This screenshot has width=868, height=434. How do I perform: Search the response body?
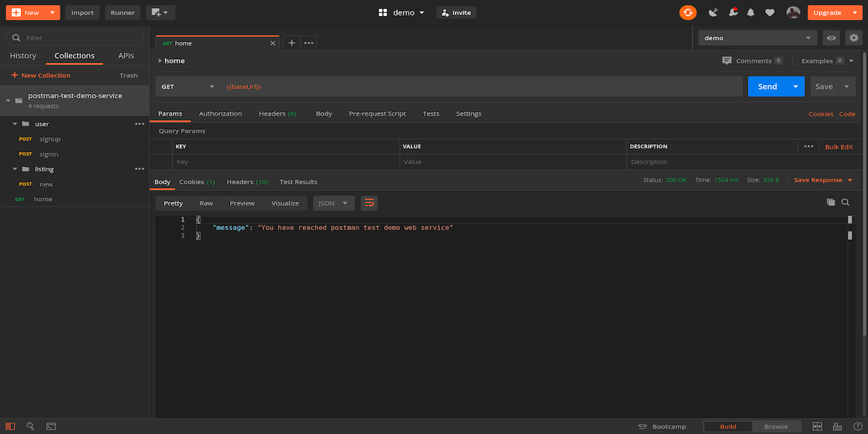point(845,203)
